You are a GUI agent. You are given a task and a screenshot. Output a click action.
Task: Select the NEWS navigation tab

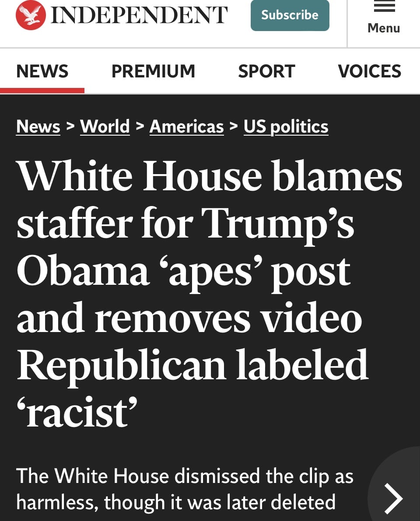[42, 71]
